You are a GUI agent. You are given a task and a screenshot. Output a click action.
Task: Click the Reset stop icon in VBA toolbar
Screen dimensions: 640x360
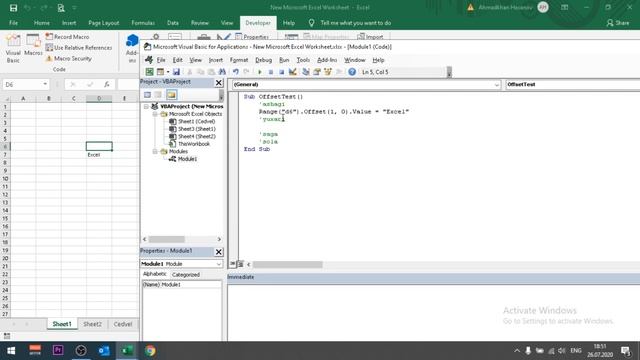point(282,72)
